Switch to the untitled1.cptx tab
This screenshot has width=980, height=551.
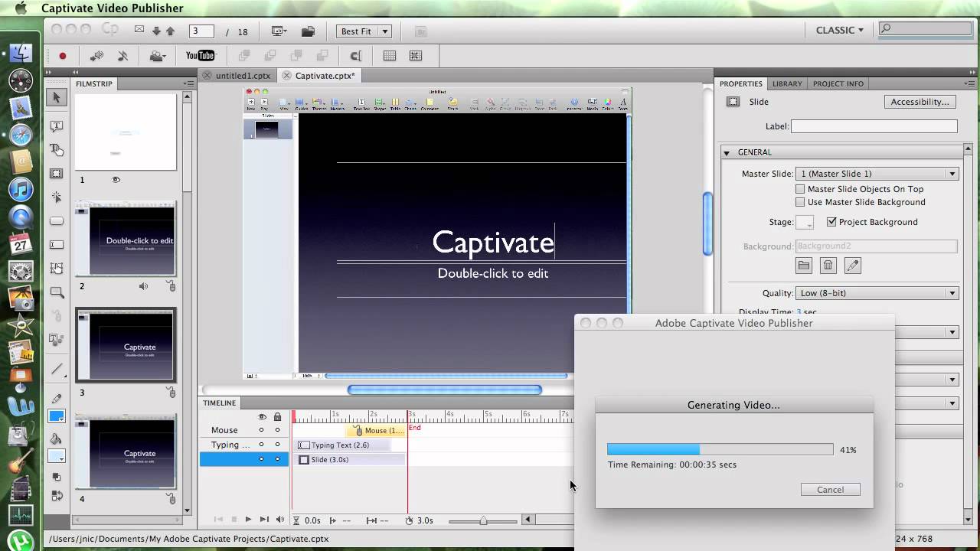pyautogui.click(x=237, y=76)
